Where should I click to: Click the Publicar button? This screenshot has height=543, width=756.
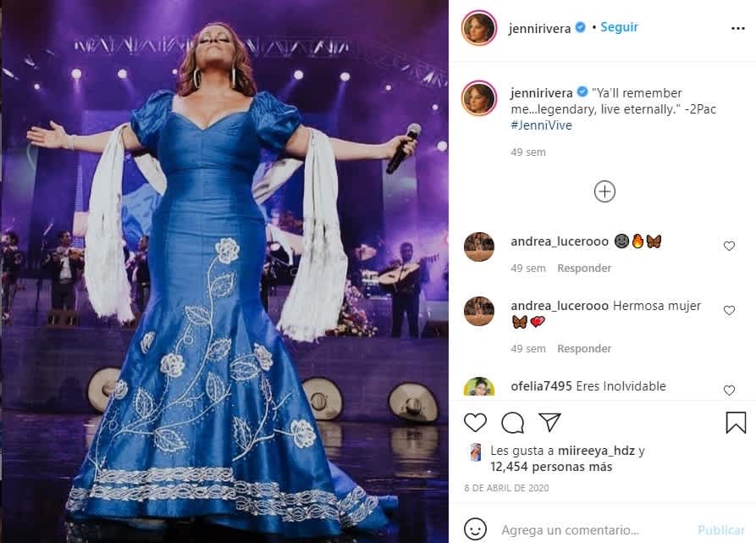pyautogui.click(x=720, y=530)
